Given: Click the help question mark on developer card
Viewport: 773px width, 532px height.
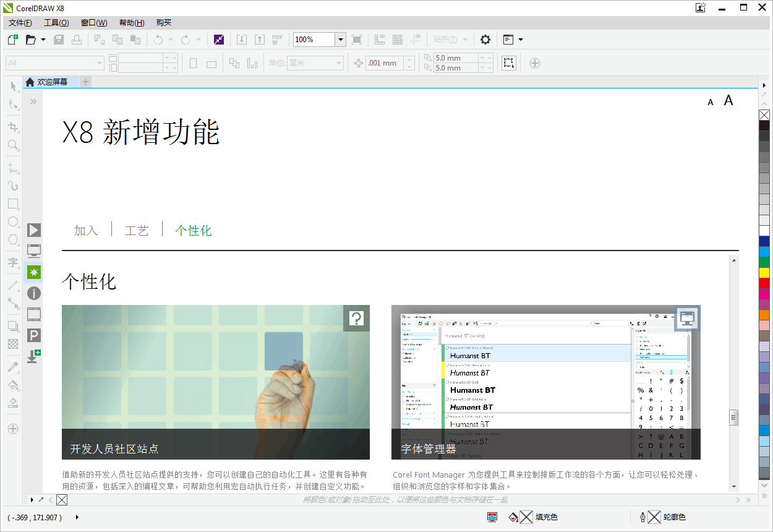Looking at the screenshot, I should [356, 318].
